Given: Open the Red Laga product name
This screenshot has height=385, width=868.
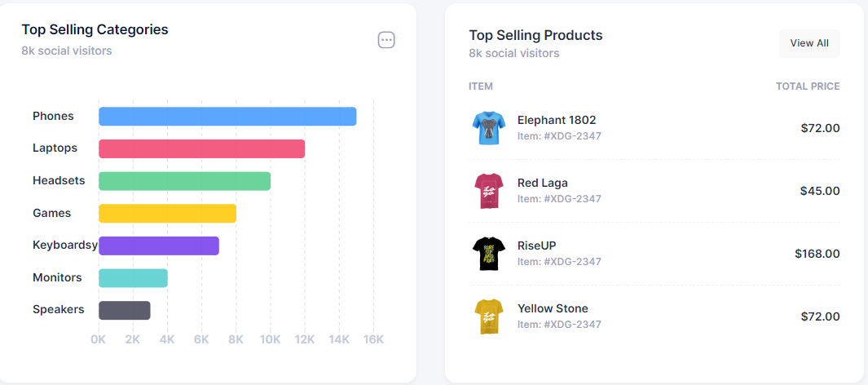Looking at the screenshot, I should click(542, 183).
